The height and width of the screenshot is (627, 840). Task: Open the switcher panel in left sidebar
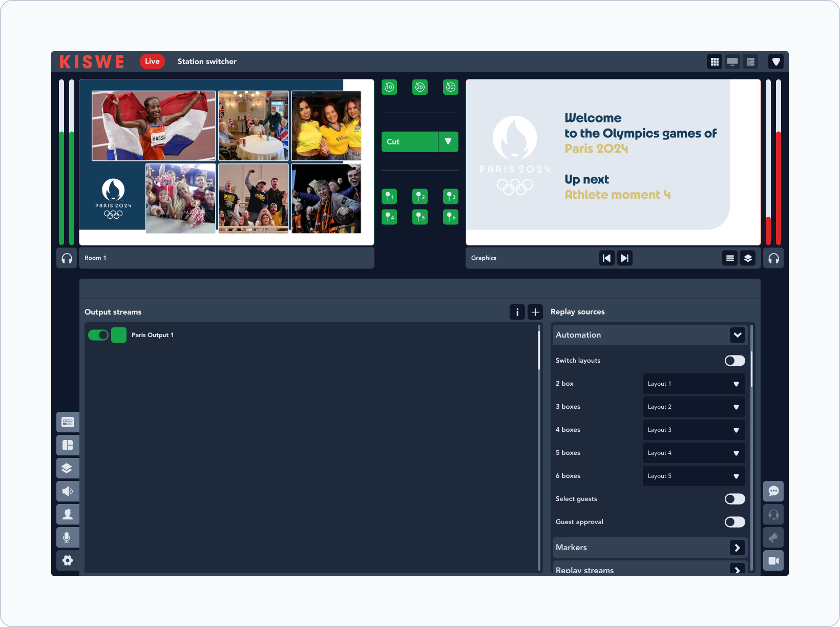pos(68,422)
